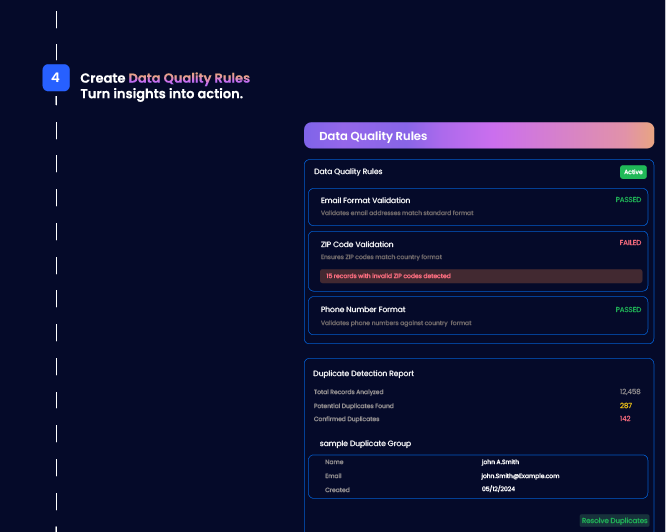Click the Email field label
Screen dimensions: 666x532
click(x=333, y=476)
